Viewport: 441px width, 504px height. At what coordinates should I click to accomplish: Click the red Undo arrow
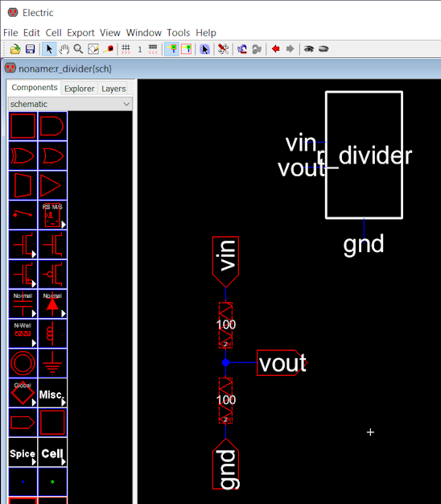[275, 49]
